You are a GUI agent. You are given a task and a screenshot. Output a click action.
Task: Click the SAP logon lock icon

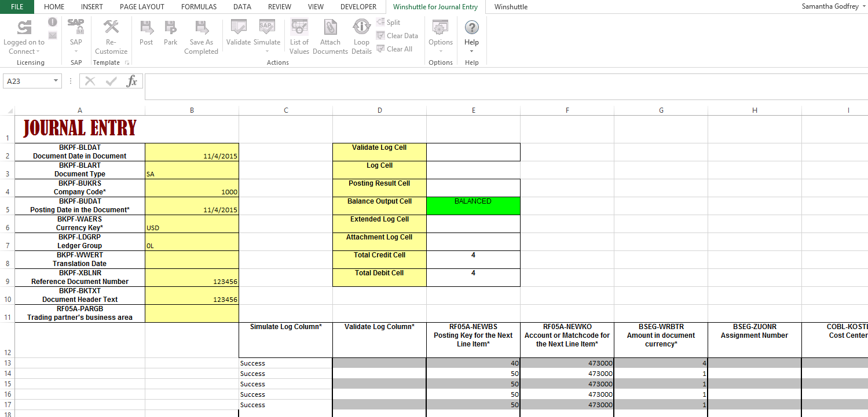tap(76, 27)
